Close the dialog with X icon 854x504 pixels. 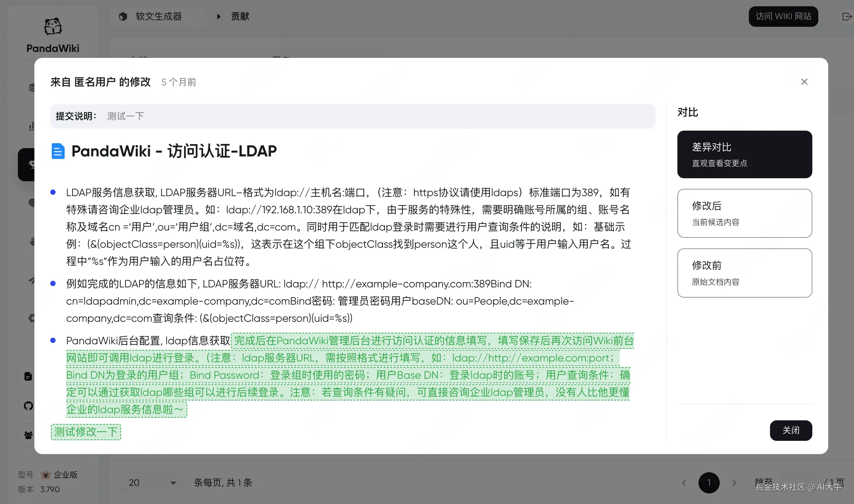coord(804,82)
